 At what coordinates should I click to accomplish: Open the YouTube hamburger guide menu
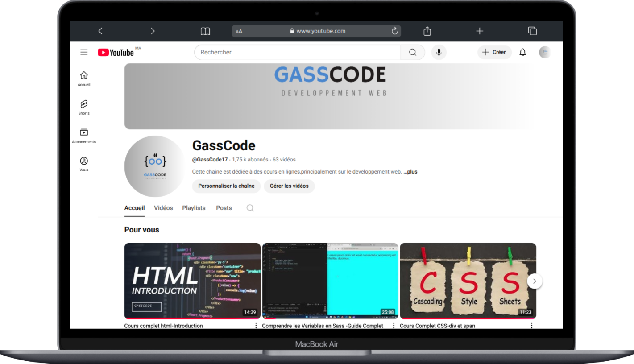tap(84, 52)
